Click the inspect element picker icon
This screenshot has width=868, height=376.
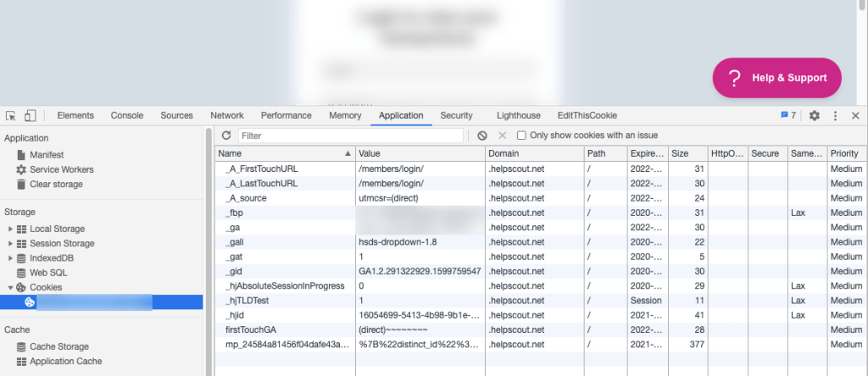point(11,116)
